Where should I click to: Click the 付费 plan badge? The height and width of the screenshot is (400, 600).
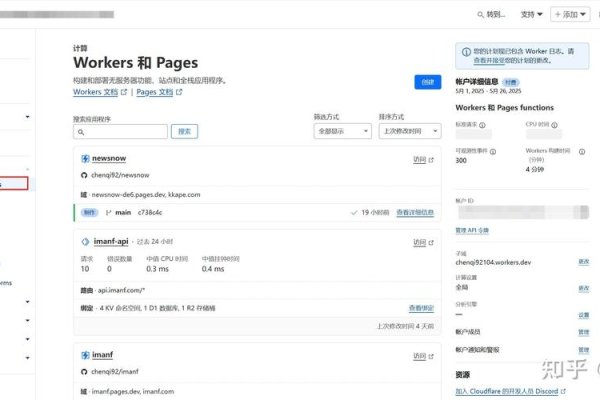click(510, 82)
